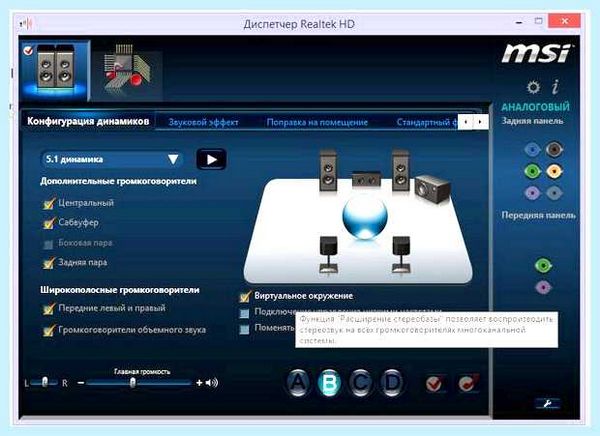
Task: Switch to Поправка на помещение tab
Action: pos(317,122)
